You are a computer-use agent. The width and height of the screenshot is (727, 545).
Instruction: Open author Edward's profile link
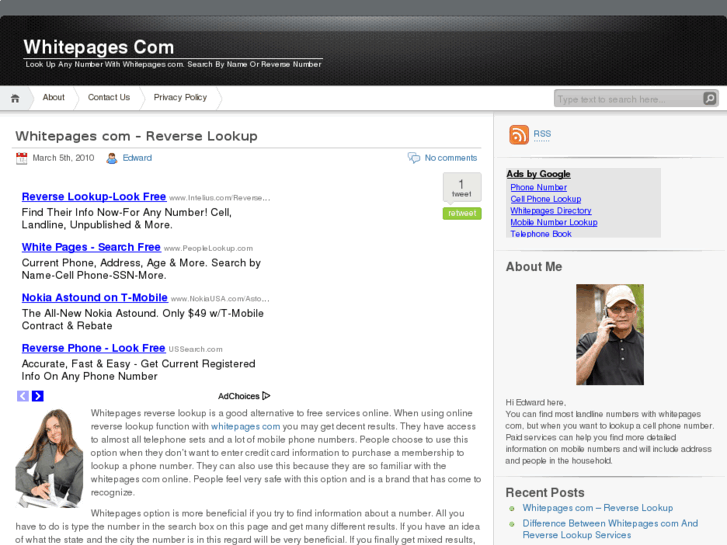pos(137,158)
